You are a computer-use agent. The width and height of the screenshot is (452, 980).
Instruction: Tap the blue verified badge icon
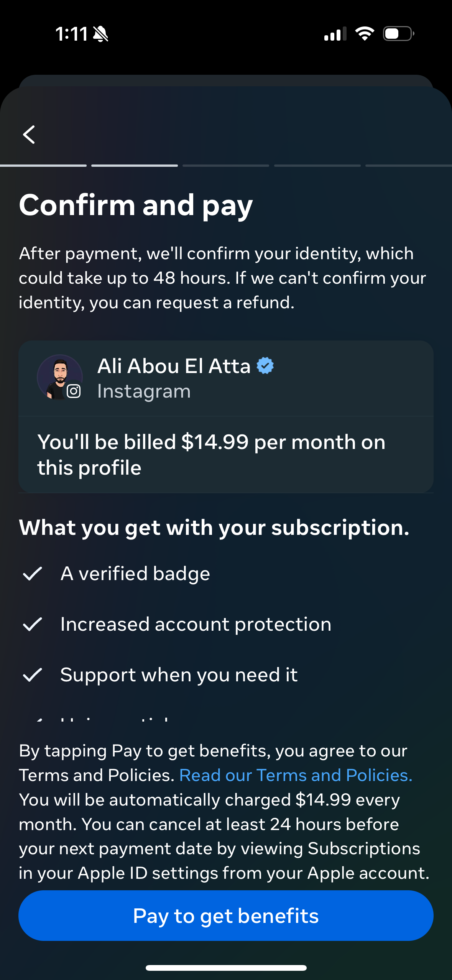coord(265,365)
